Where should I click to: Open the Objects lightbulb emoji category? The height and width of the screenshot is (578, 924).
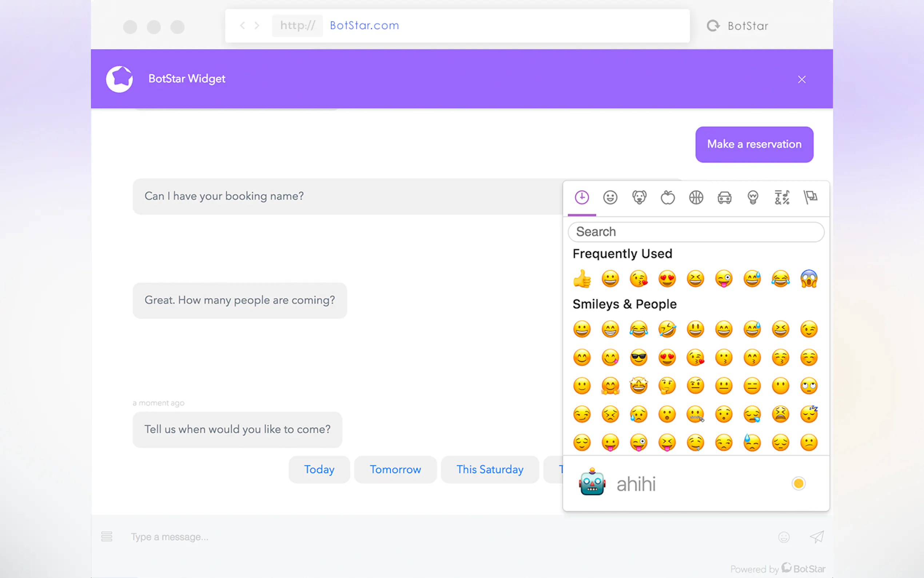753,198
